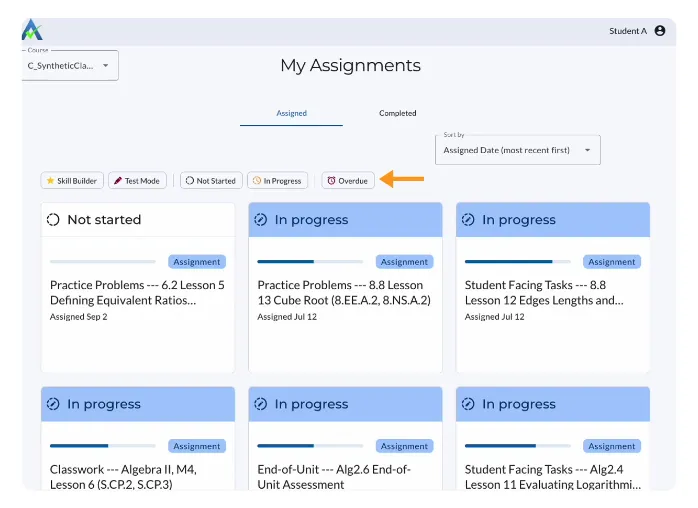Click the dashed circle icon beside Not started header
Viewport: 698px width, 508px height.
pyautogui.click(x=53, y=219)
